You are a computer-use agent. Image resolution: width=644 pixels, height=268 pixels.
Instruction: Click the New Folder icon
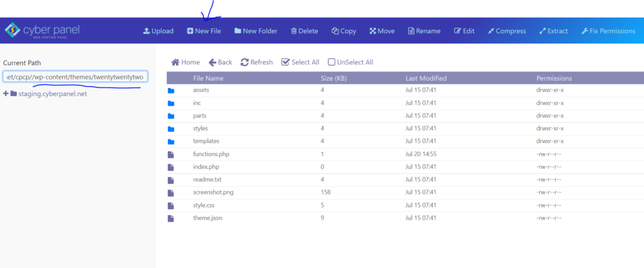238,31
